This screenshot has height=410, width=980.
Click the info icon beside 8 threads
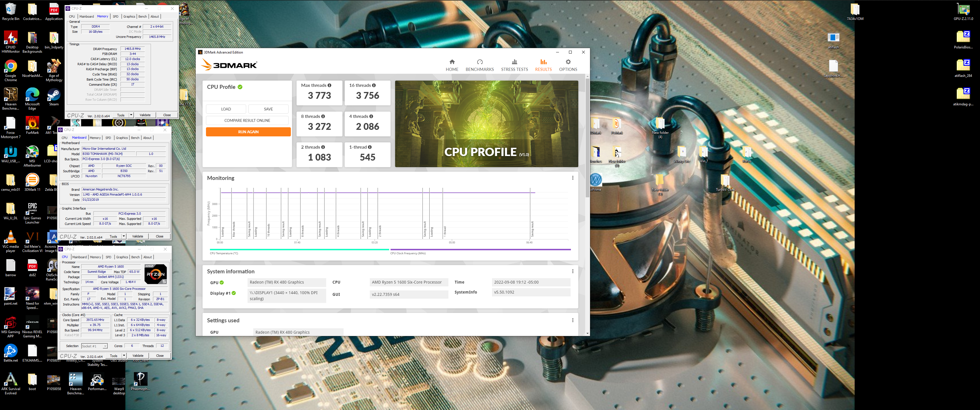pos(322,116)
